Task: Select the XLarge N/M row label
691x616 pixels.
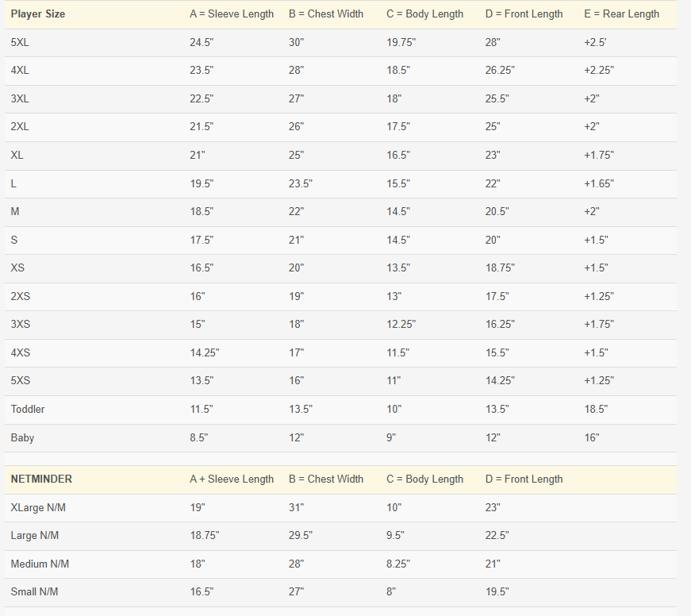Action: point(38,508)
